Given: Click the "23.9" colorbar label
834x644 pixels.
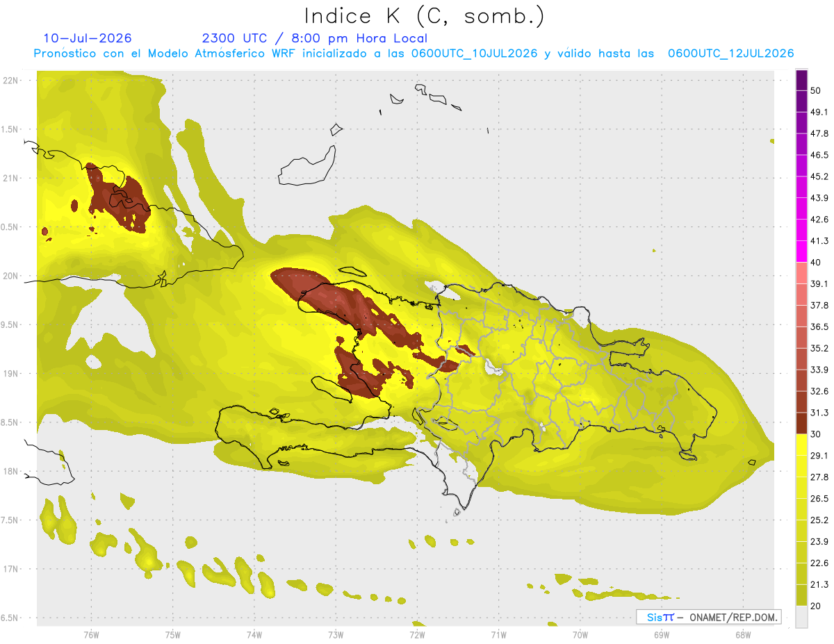Looking at the screenshot, I should pyautogui.click(x=819, y=541).
